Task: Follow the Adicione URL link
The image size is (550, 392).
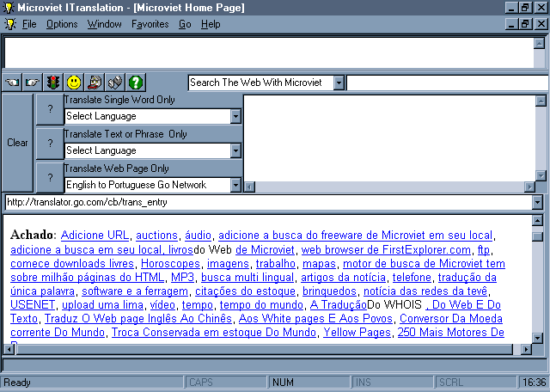Action: (x=95, y=235)
